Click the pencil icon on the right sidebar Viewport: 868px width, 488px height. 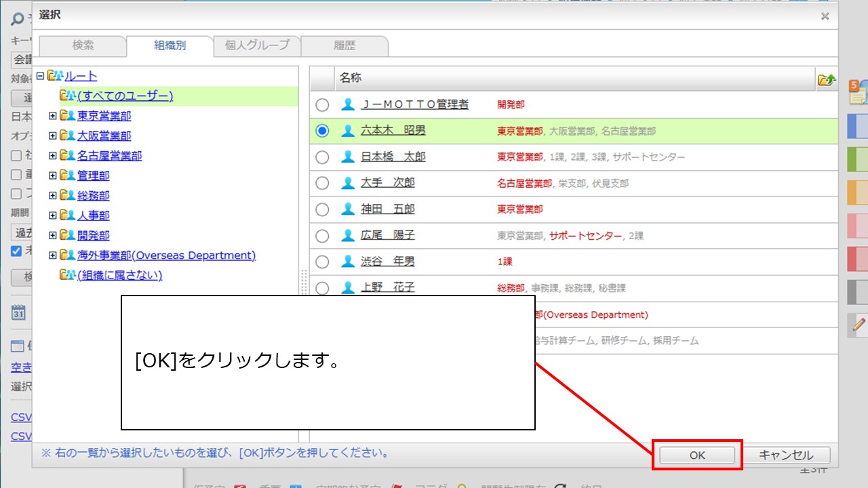coord(860,325)
